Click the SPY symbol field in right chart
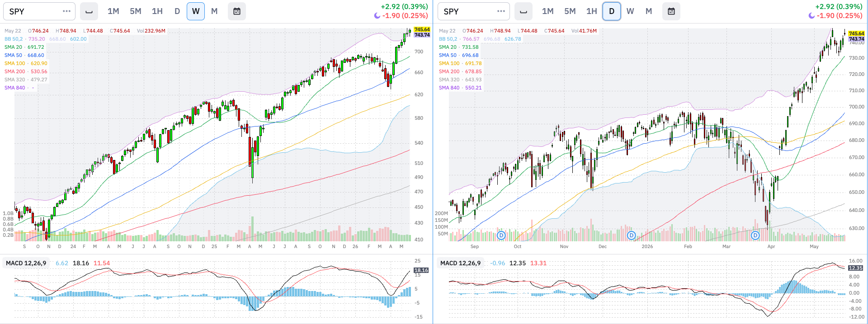 (474, 11)
